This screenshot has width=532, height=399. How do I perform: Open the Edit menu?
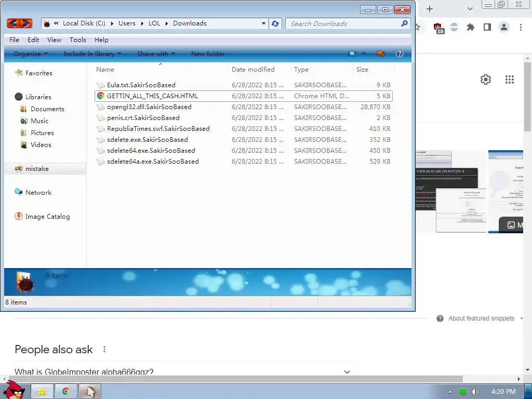click(x=33, y=39)
